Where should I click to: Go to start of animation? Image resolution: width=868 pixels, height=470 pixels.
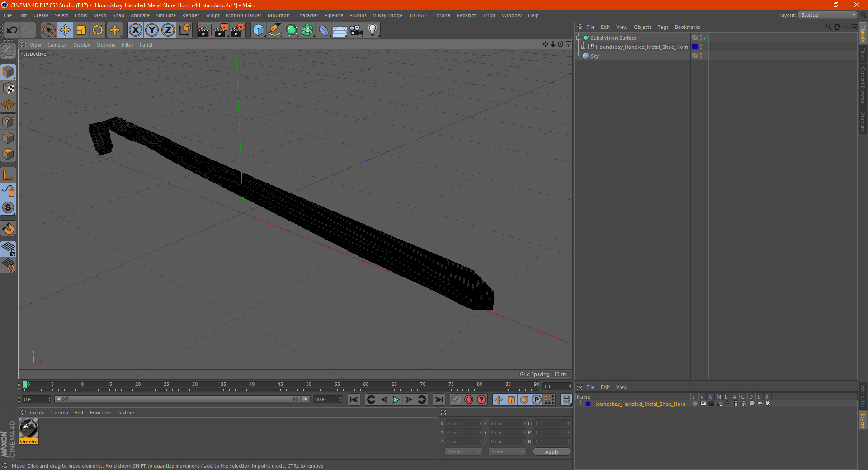click(354, 399)
